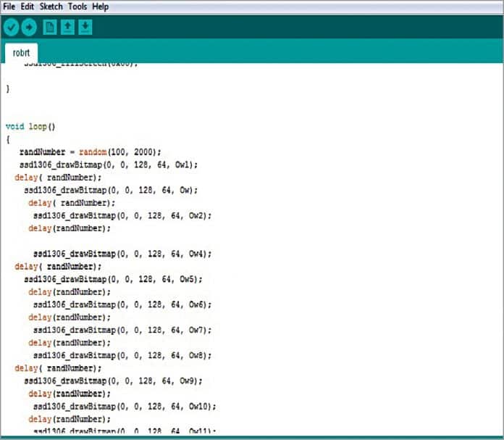Select the robrt sketch tab
Image resolution: width=504 pixels, height=440 pixels.
tap(22, 53)
